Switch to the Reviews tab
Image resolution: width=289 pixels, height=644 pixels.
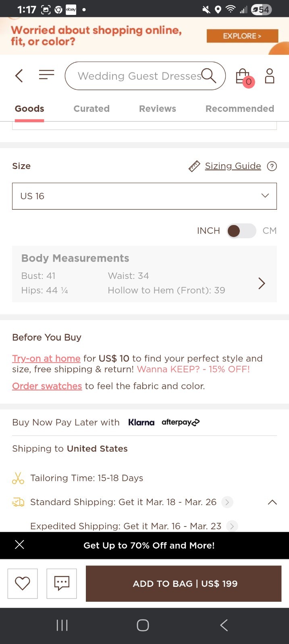click(x=157, y=109)
